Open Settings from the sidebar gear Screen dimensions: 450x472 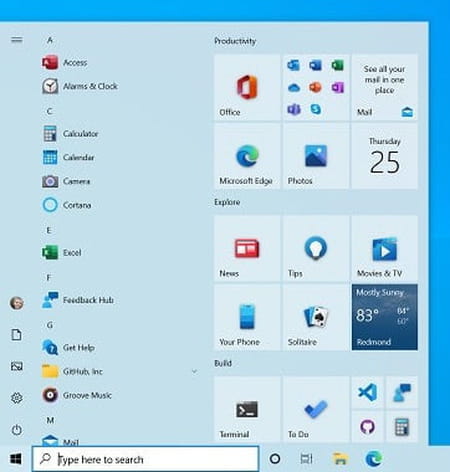point(17,398)
